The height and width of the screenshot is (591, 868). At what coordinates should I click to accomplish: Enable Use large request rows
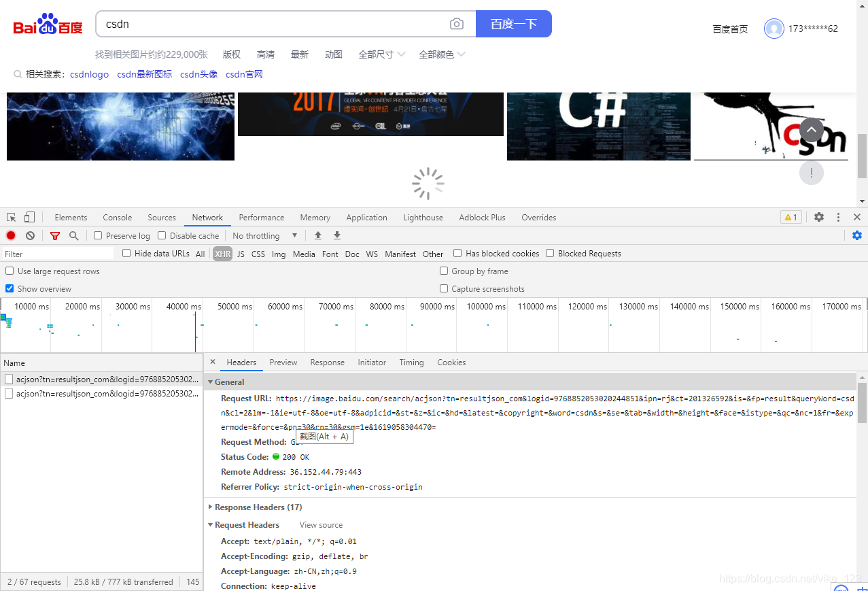10,271
